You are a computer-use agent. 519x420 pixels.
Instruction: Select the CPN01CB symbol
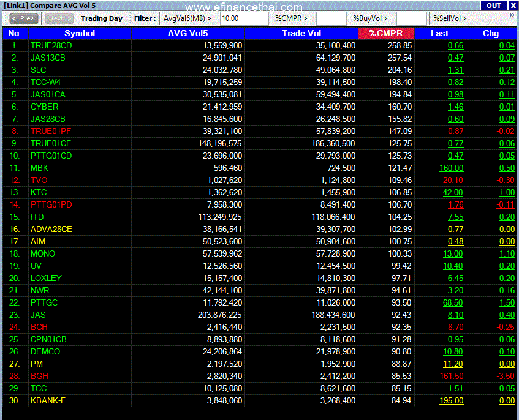point(48,339)
